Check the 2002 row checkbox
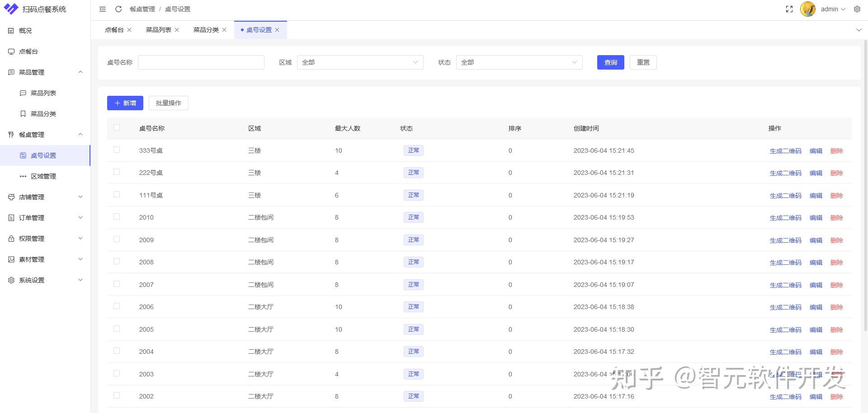The height and width of the screenshot is (413, 868). pyautogui.click(x=117, y=395)
